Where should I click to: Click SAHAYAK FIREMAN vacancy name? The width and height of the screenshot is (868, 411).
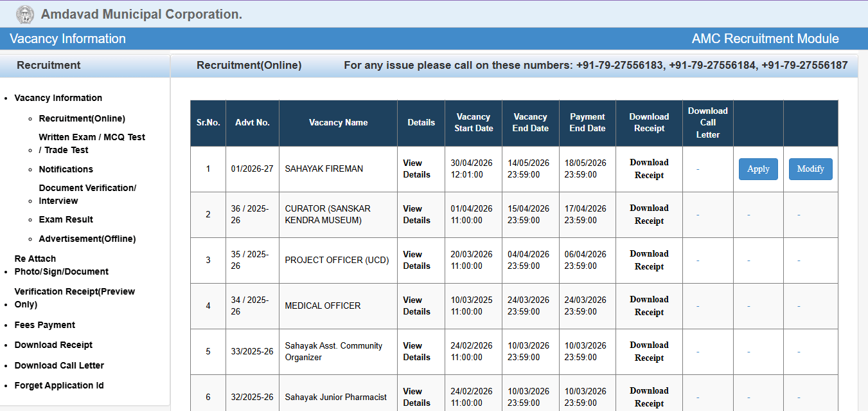click(x=324, y=169)
